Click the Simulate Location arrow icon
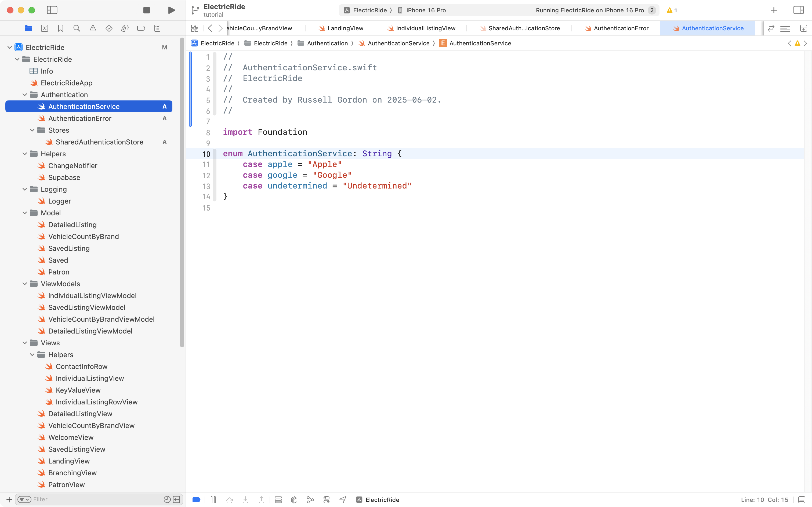812x507 pixels. point(343,500)
